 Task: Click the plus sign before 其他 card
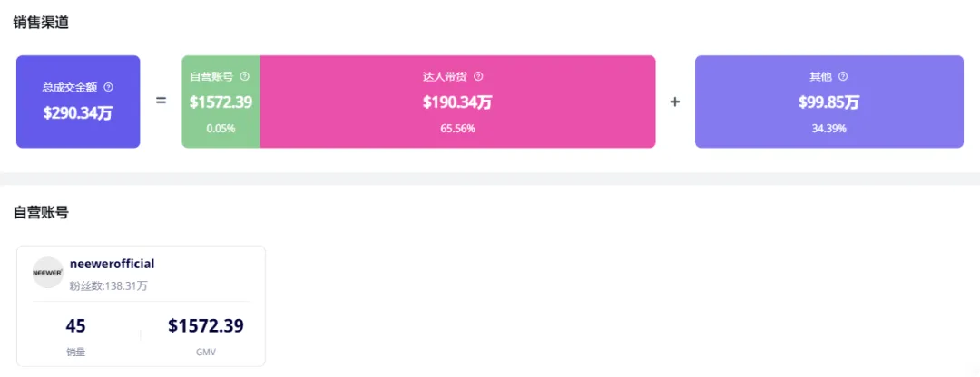(675, 101)
